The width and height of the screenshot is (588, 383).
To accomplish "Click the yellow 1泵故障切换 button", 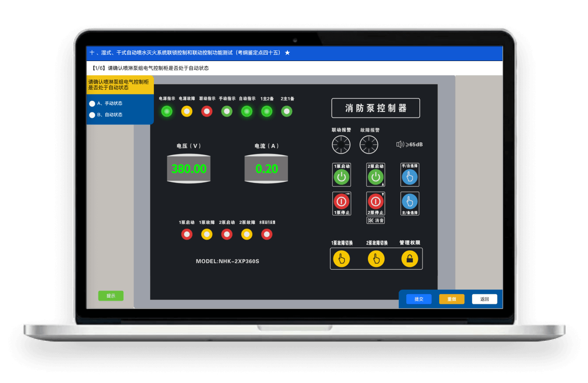I will [342, 259].
